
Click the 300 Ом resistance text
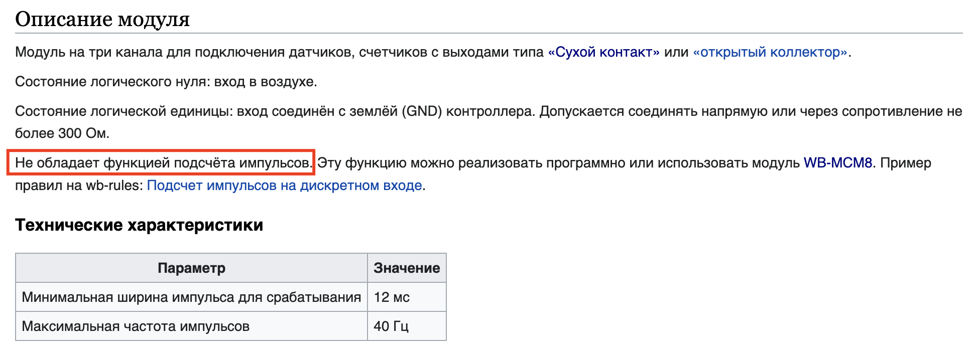(x=83, y=133)
